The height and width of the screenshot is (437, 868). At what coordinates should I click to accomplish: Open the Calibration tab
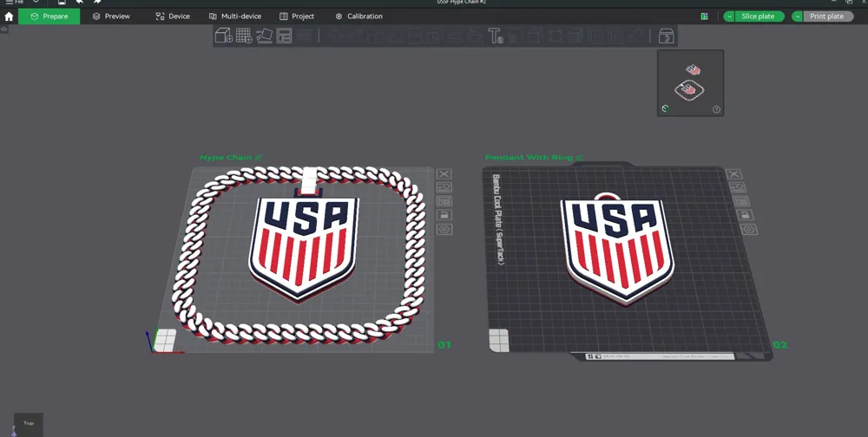[x=358, y=16]
